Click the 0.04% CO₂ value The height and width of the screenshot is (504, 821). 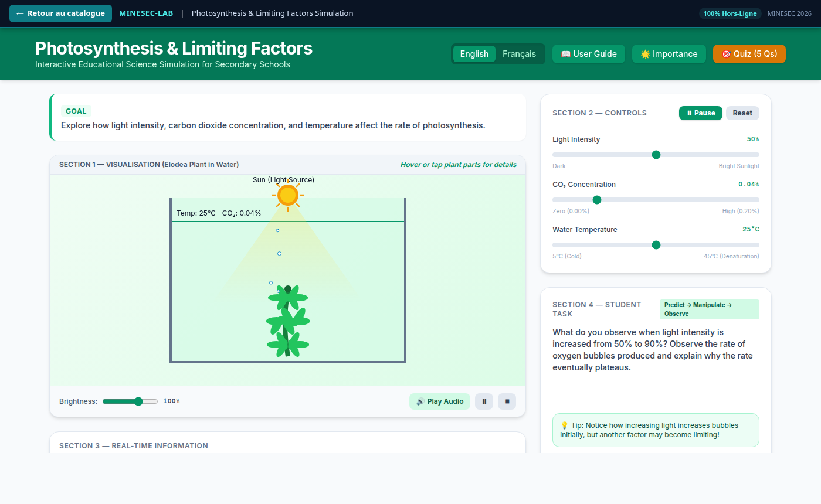pos(749,185)
